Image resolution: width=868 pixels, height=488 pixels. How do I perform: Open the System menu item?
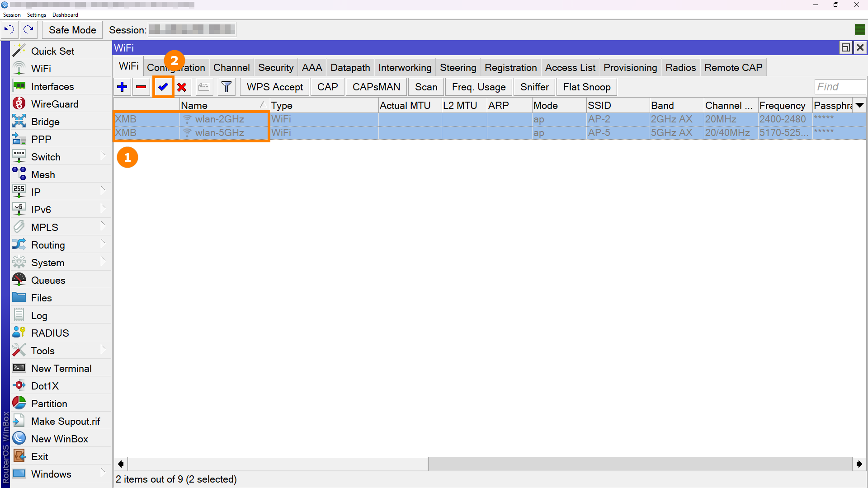click(x=61, y=263)
